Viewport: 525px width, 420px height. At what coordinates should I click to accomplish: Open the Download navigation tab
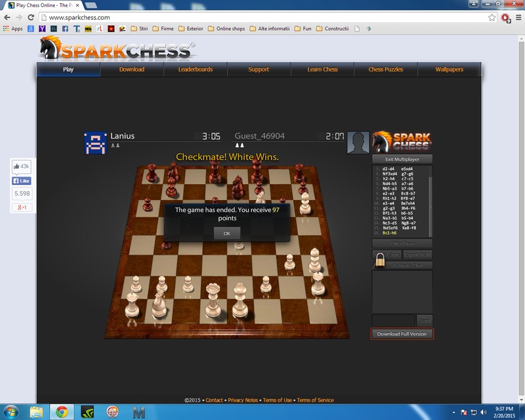point(132,70)
